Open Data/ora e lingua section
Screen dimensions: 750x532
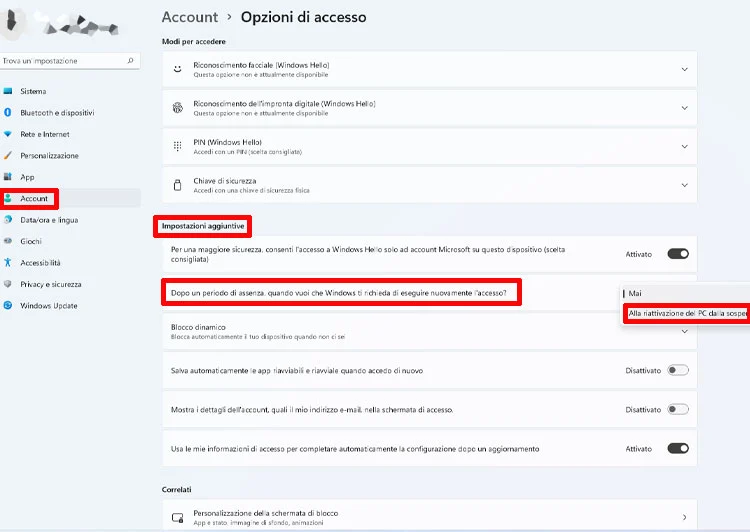pyautogui.click(x=49, y=220)
